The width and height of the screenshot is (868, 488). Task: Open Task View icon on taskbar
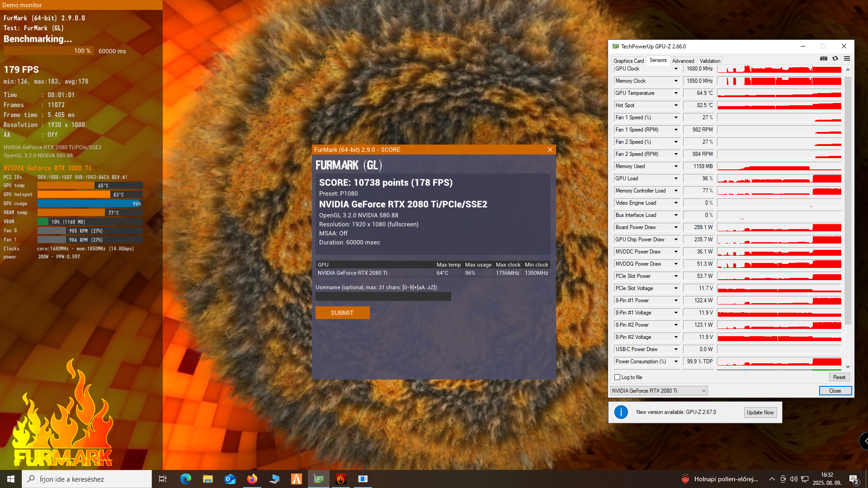[x=163, y=479]
